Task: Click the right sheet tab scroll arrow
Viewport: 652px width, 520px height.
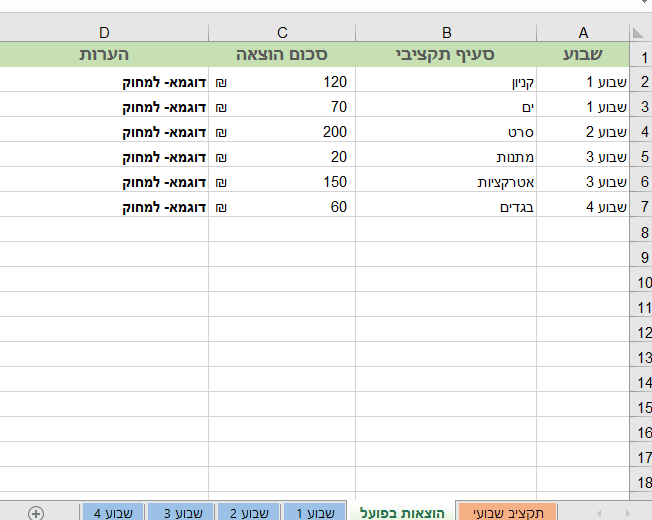Action: 627,513
